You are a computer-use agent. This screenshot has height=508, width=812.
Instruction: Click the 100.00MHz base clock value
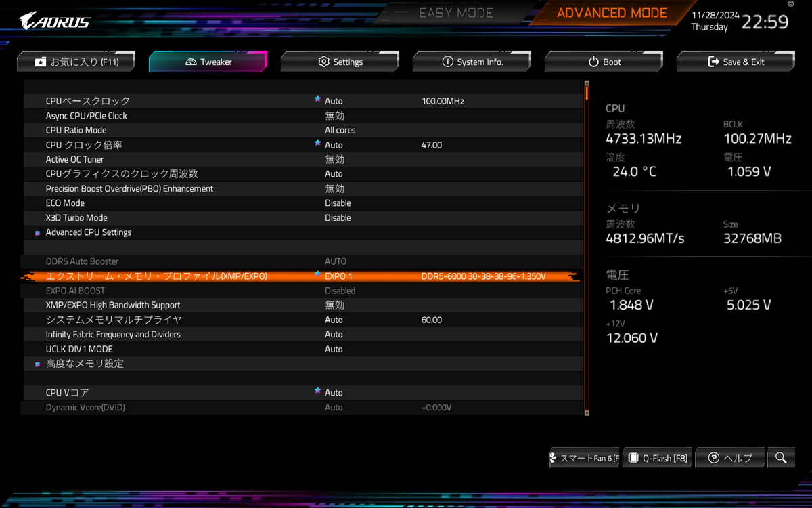pyautogui.click(x=443, y=101)
